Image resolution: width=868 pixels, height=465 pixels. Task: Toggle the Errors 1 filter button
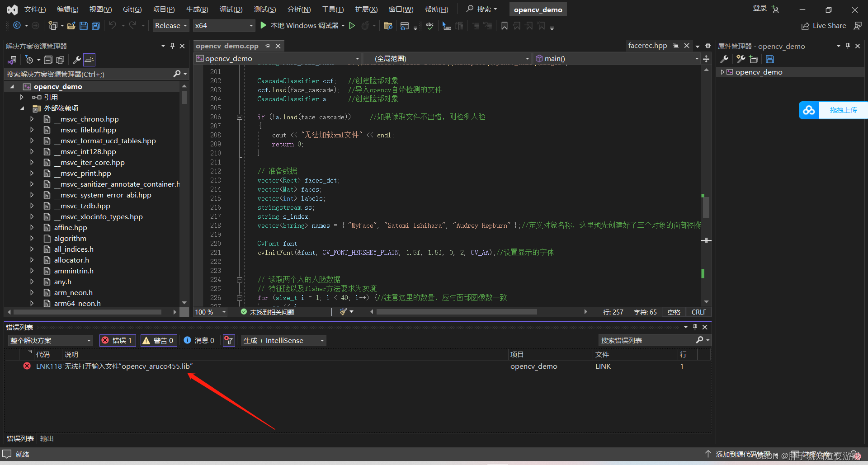point(117,341)
